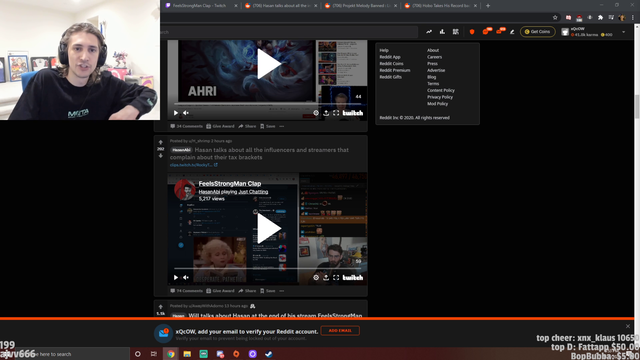Switch to Hobo Takes His Record tab
This screenshot has width=640, height=360.
pos(440,6)
